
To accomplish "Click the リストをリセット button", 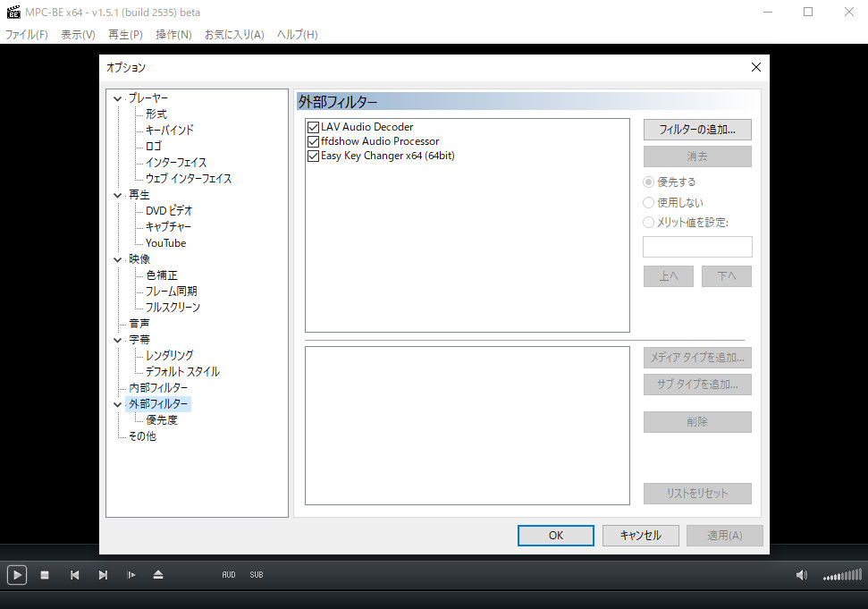I will (x=697, y=494).
